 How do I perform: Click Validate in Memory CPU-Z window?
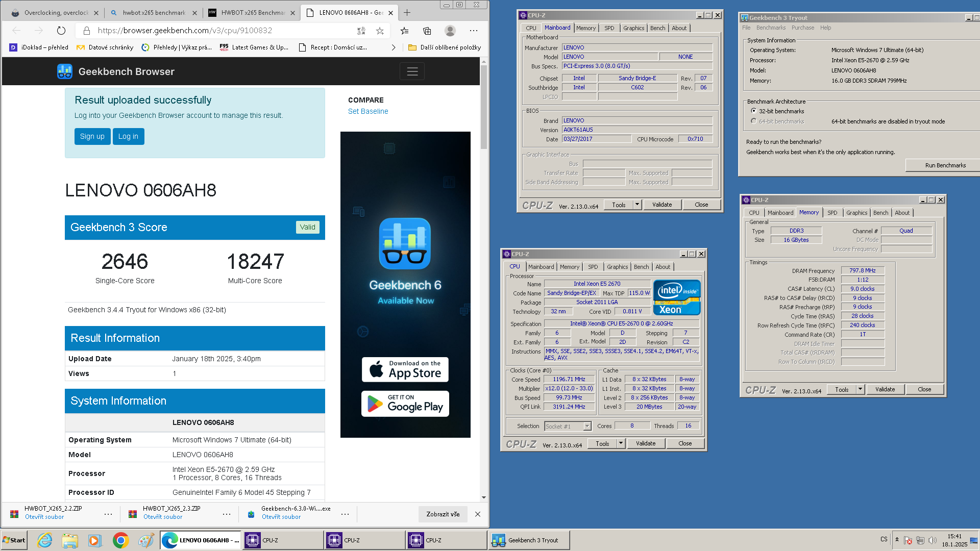click(x=885, y=389)
